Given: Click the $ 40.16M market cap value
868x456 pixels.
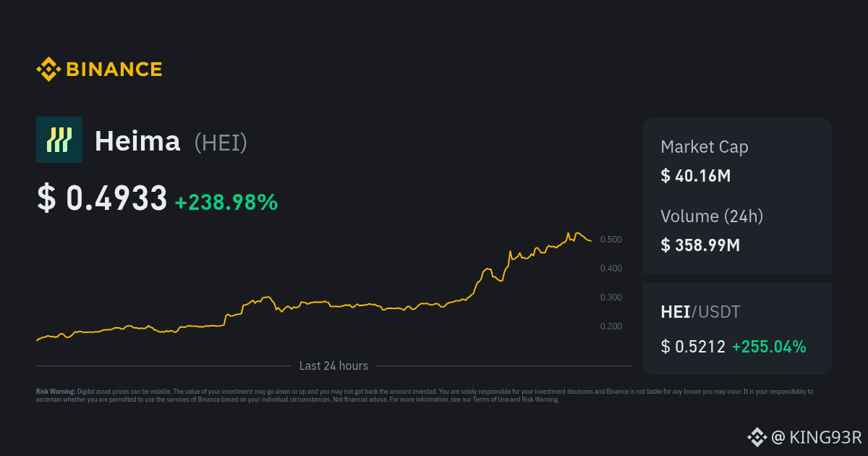Looking at the screenshot, I should tap(696, 176).
